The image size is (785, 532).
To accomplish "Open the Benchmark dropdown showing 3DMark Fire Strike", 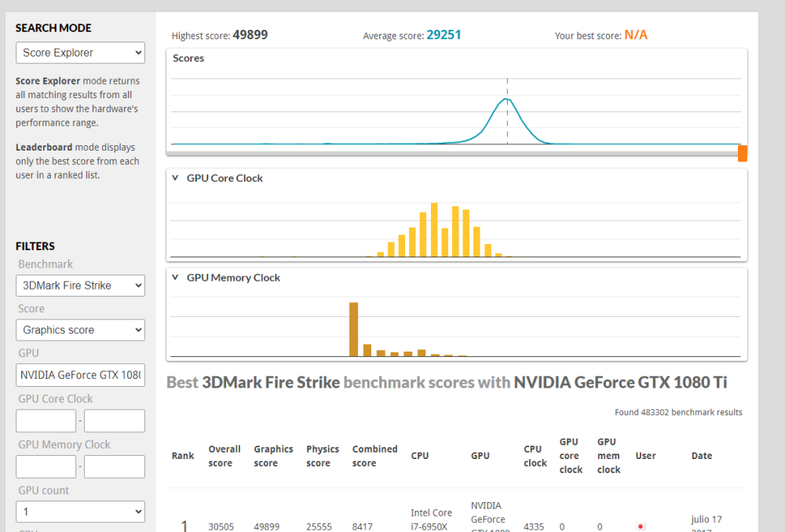I will (80, 286).
